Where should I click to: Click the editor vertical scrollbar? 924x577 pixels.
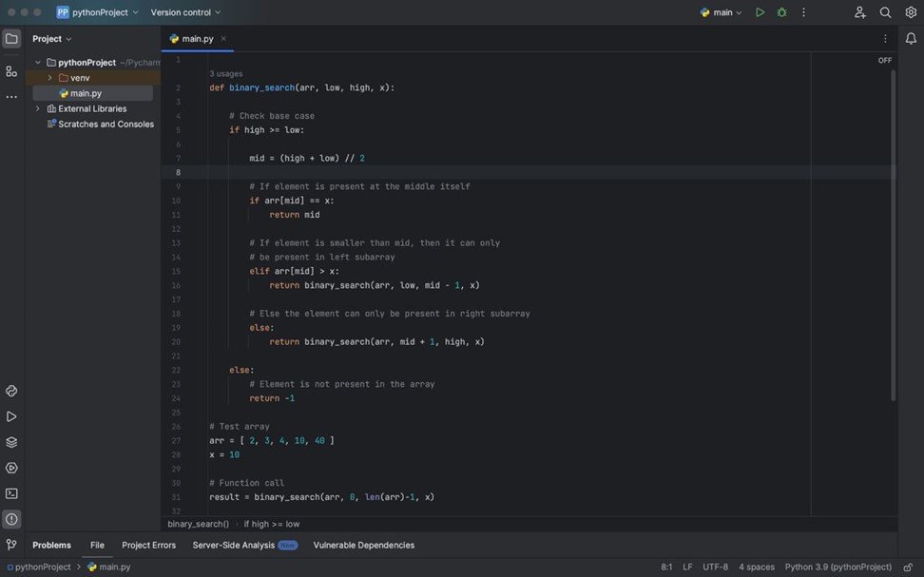click(894, 235)
